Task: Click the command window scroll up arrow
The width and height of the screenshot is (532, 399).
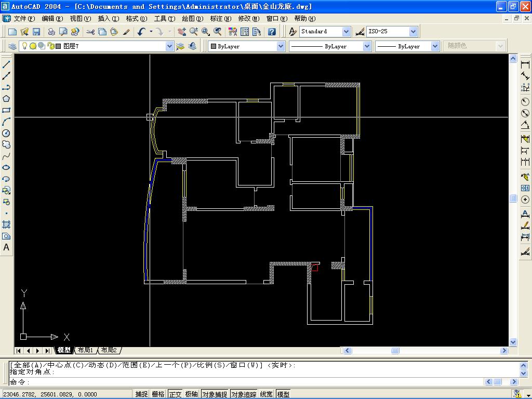Action: click(524, 365)
